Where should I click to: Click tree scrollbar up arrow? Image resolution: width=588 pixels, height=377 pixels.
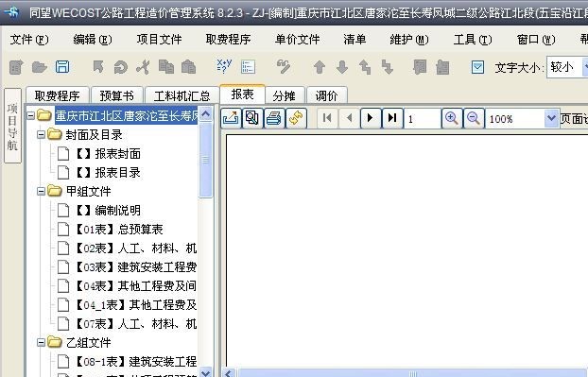(206, 113)
